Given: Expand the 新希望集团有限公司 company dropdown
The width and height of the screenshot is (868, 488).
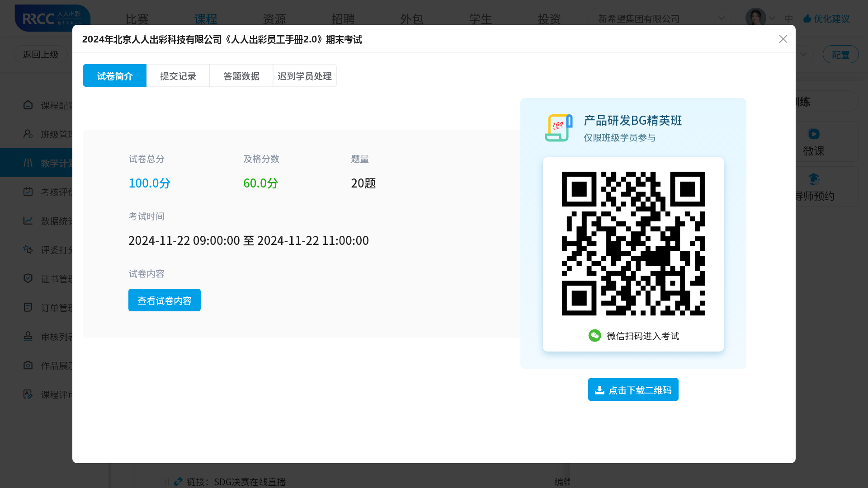Looking at the screenshot, I should [x=660, y=19].
